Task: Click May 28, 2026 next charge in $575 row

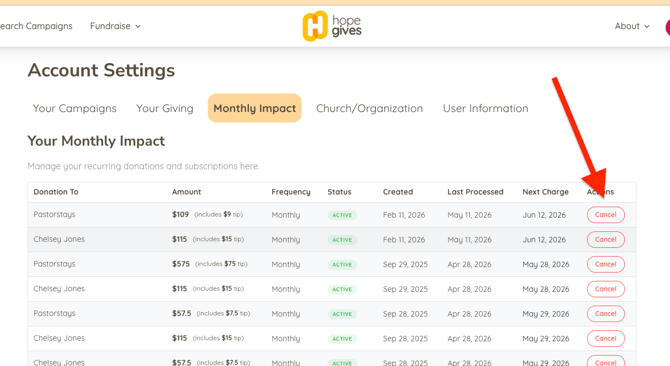Action: tap(546, 264)
